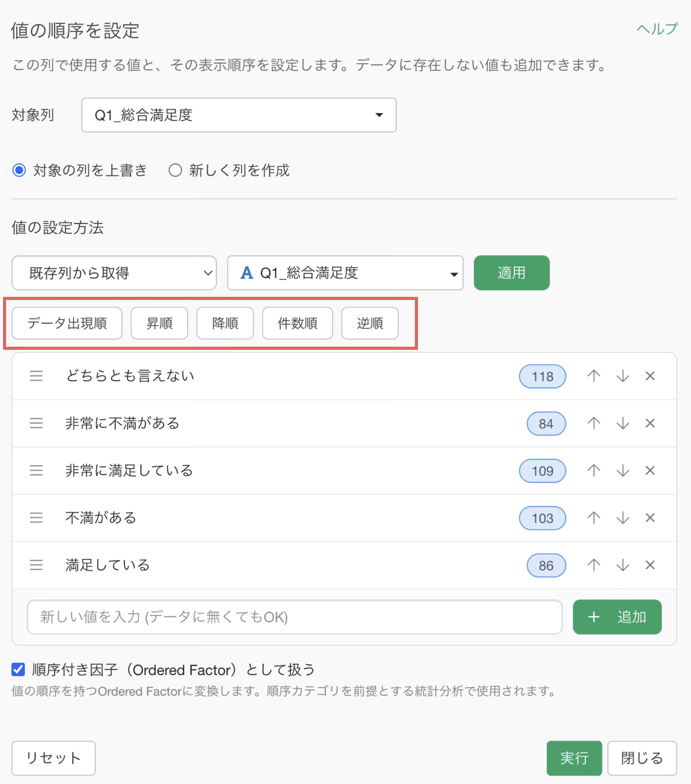Open source column dropdown with A icon

coord(345,273)
